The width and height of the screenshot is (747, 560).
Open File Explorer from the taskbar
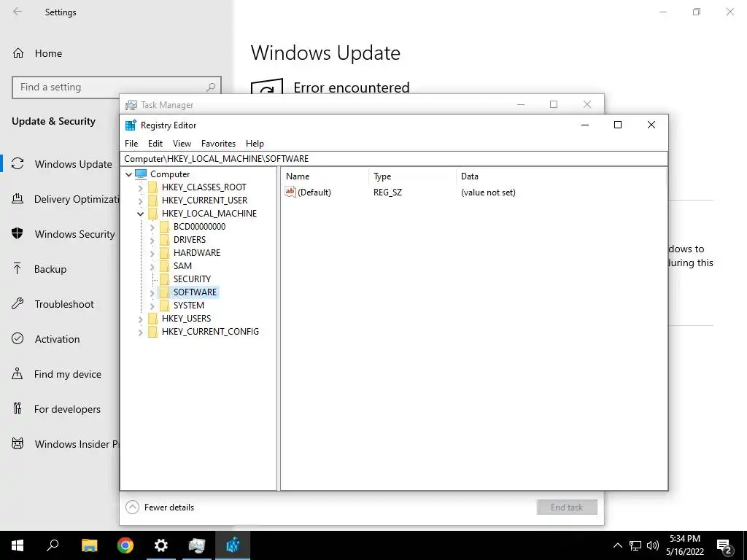click(x=89, y=545)
